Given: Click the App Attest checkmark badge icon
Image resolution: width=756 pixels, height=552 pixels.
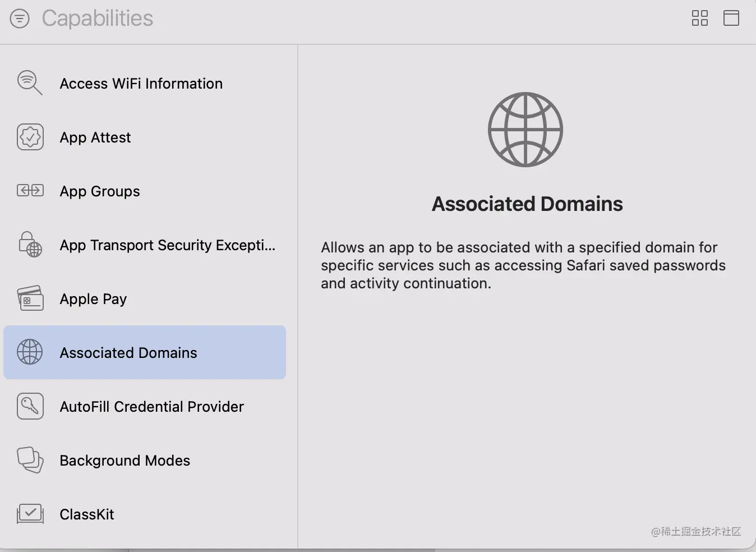Looking at the screenshot, I should coord(30,137).
